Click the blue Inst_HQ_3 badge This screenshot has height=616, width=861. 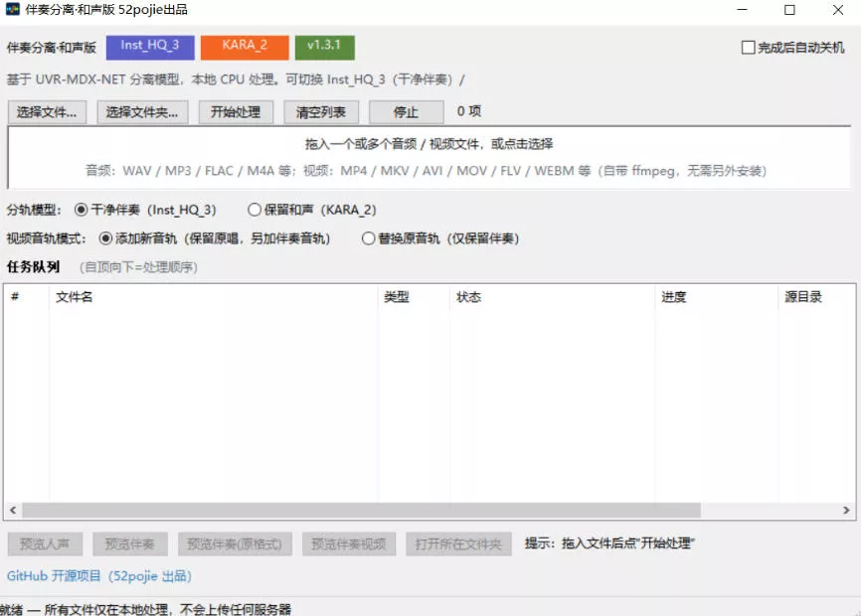point(150,47)
